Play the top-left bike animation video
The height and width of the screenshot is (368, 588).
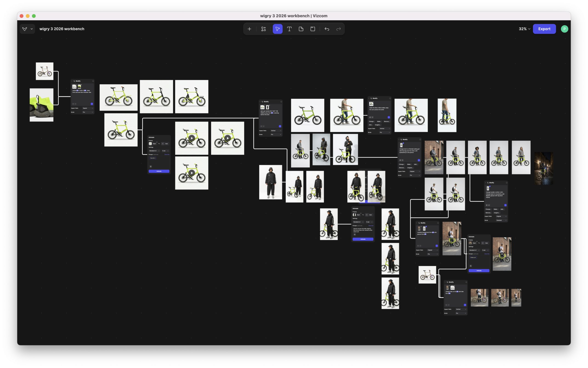pos(192,138)
